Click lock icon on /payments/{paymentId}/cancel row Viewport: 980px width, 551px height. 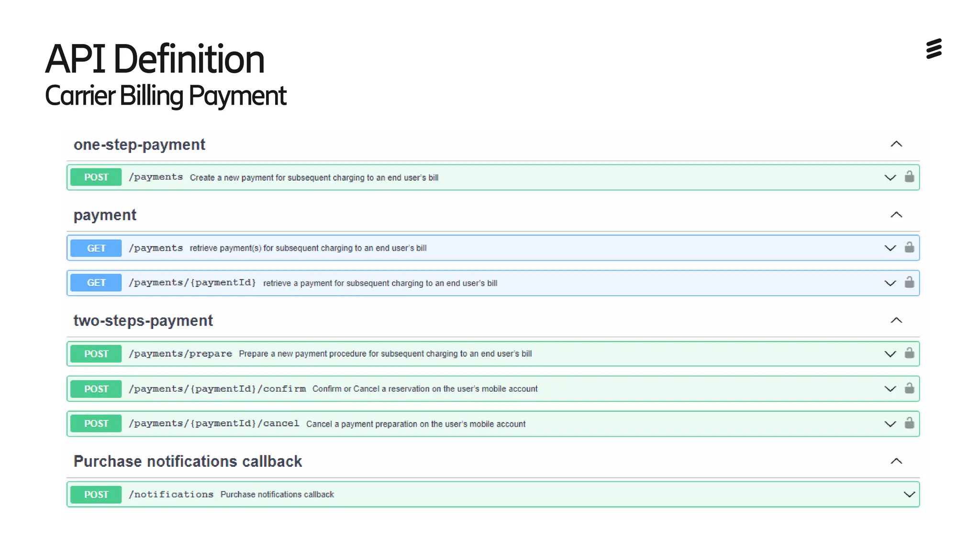(909, 423)
